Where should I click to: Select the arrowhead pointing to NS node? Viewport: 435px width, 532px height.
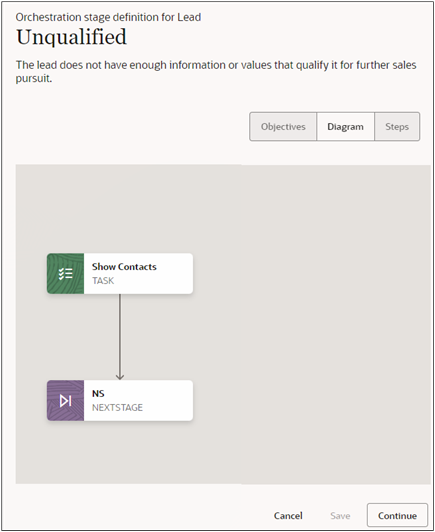(x=120, y=376)
